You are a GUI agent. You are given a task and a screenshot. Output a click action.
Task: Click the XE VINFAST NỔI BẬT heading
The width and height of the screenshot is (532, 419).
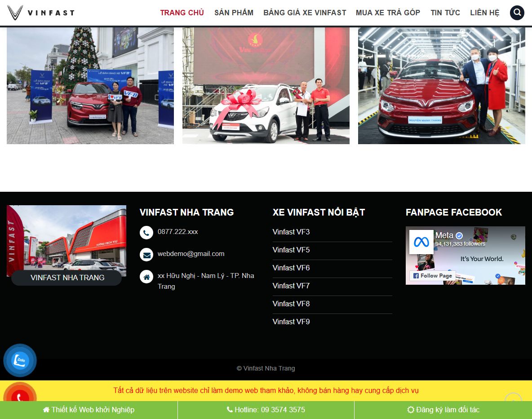319,212
